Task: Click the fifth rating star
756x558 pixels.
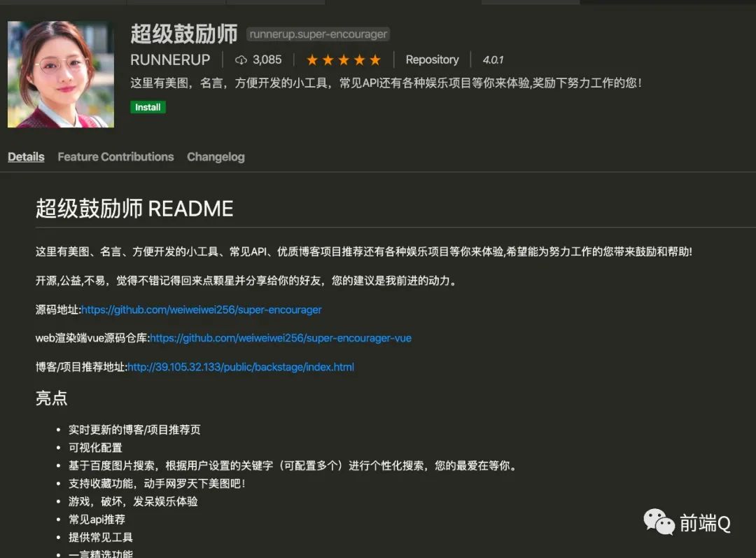Action: point(375,60)
